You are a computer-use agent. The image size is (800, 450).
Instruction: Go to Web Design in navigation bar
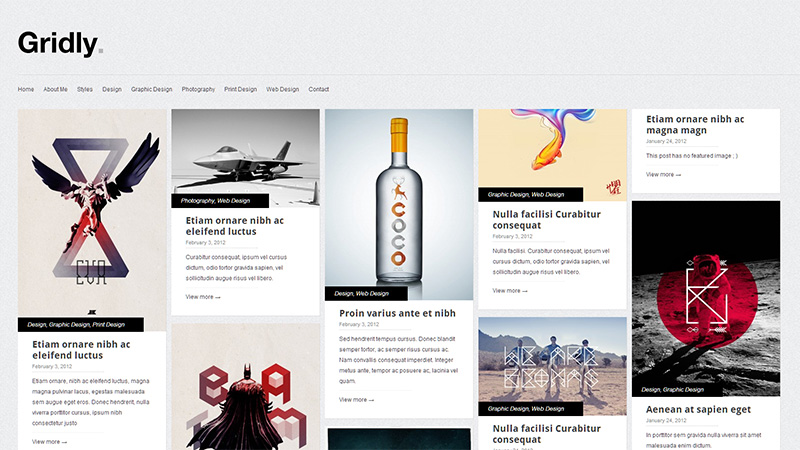point(283,89)
